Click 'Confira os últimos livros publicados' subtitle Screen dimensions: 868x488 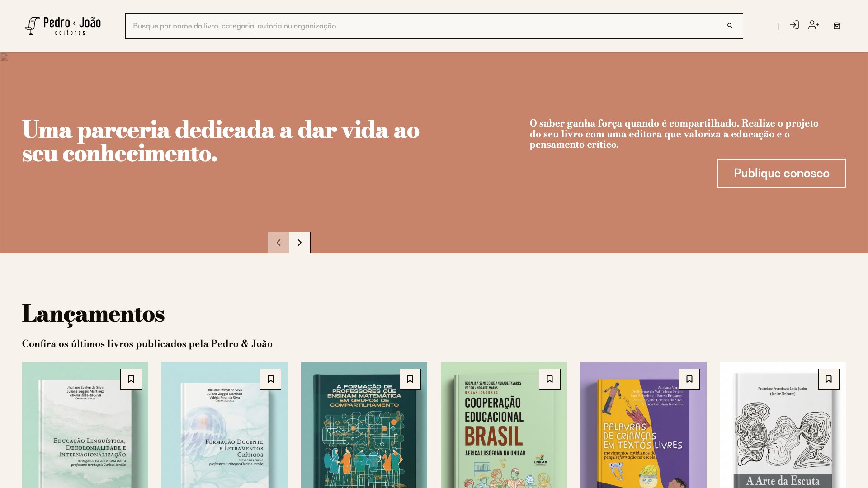(x=147, y=343)
